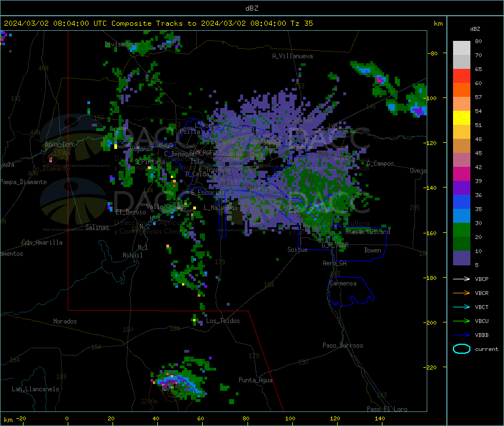Click the green VBCU arrow in the legend
Screen dimensions: 504x426
tap(461, 321)
